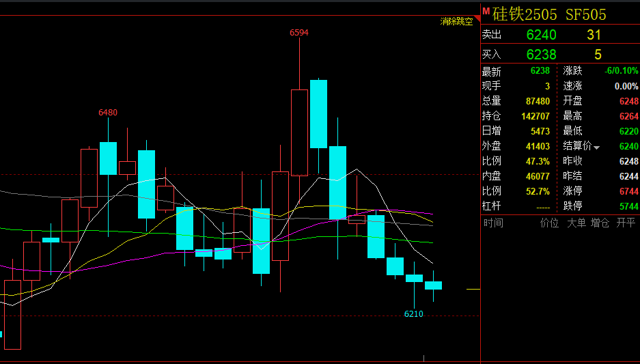Select the 现手 value 3
This screenshot has width=640, height=364.
[x=547, y=86]
